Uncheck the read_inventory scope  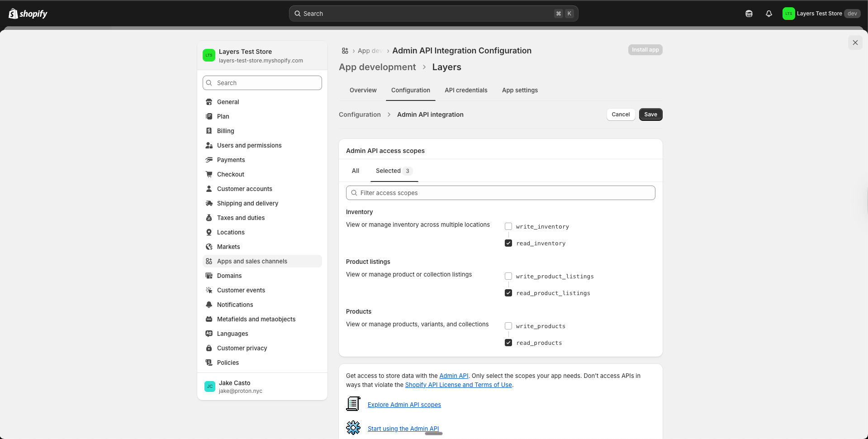508,243
